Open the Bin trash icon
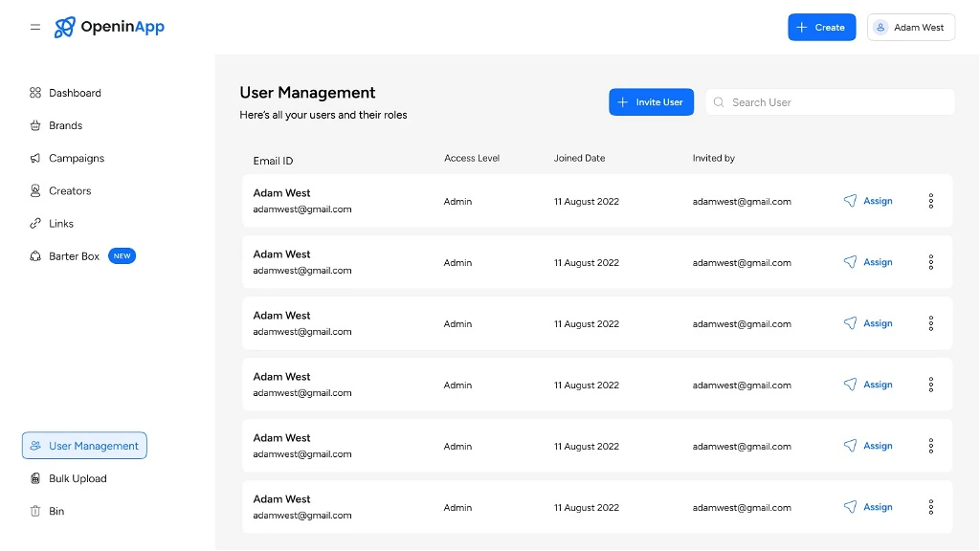The image size is (980, 551). pos(34,511)
